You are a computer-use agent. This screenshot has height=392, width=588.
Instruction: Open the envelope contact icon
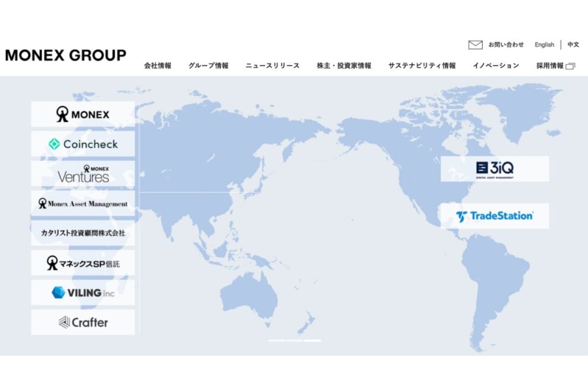coord(476,45)
